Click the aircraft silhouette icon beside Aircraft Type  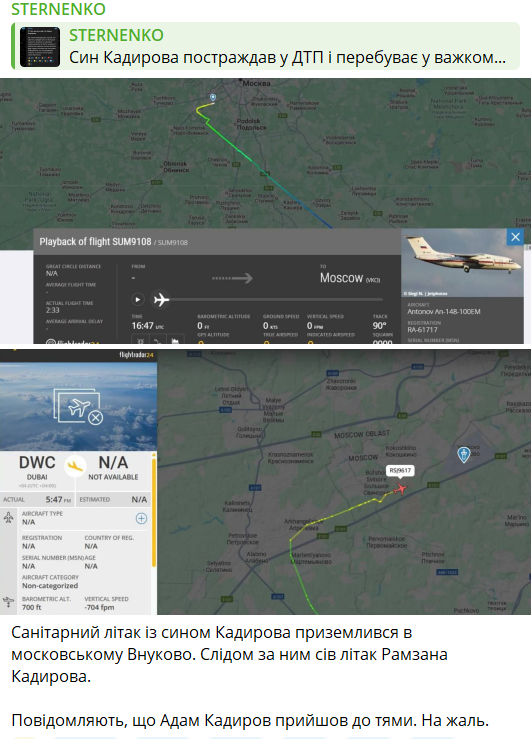point(8,517)
